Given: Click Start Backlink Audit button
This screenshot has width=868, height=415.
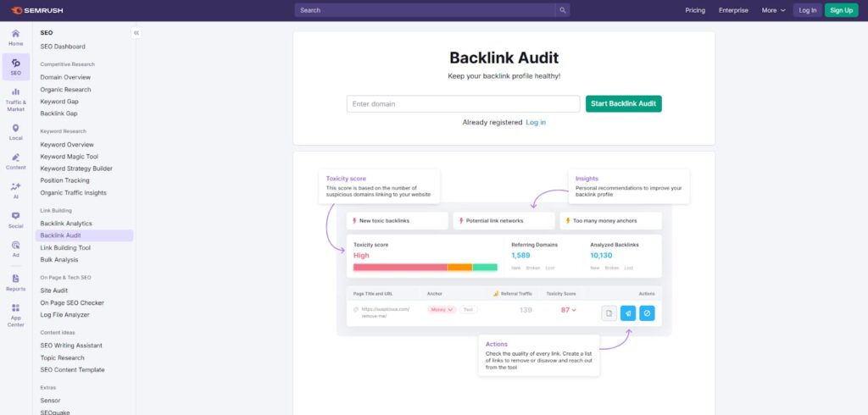Looking at the screenshot, I should pyautogui.click(x=623, y=104).
